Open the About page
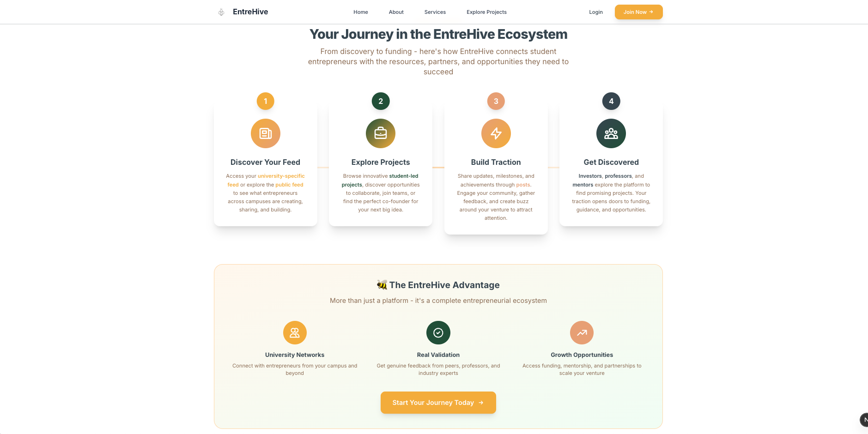Screen dimensions: 868x434 [396, 12]
